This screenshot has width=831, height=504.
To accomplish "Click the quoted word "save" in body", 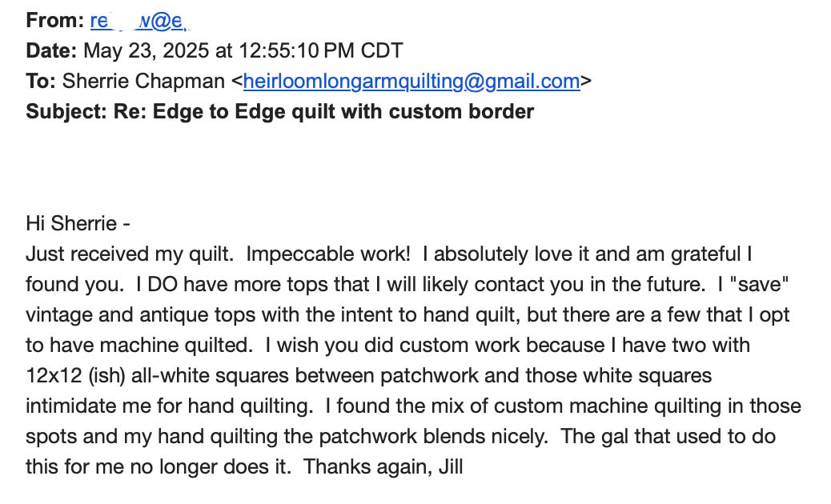I will [760, 284].
